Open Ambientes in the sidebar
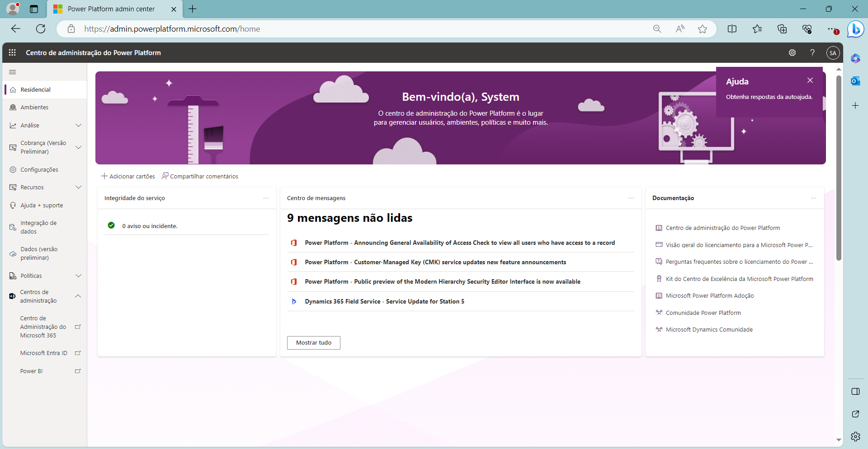 (x=45, y=108)
